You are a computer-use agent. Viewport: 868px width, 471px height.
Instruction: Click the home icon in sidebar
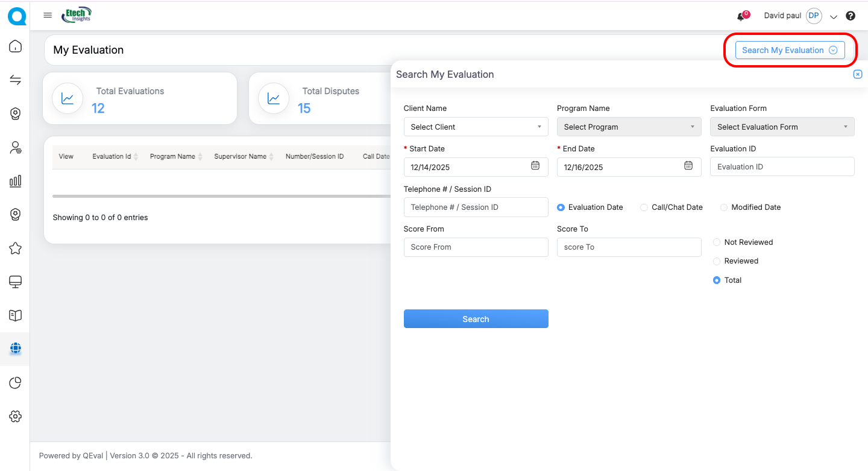click(16, 46)
